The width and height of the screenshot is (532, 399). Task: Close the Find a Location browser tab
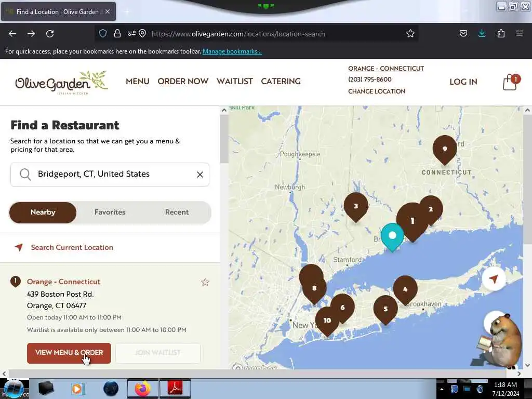pyautogui.click(x=108, y=11)
